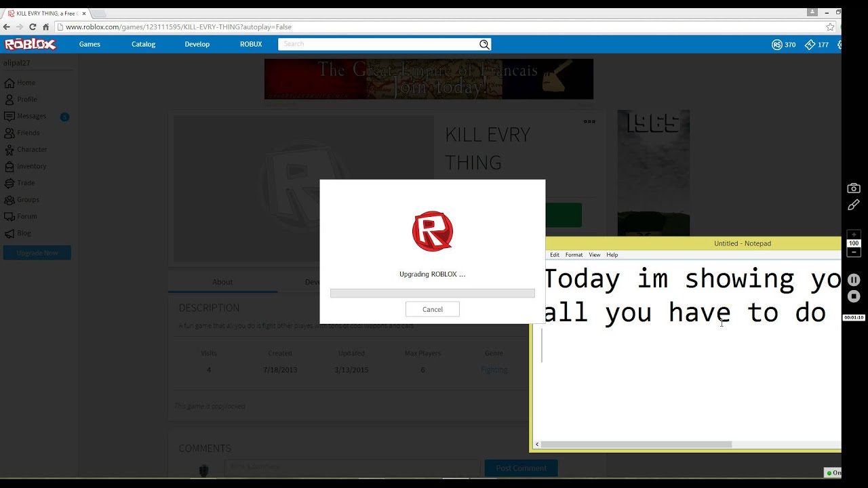This screenshot has height=488, width=868.
Task: Pause the screen recording
Action: 854,280
